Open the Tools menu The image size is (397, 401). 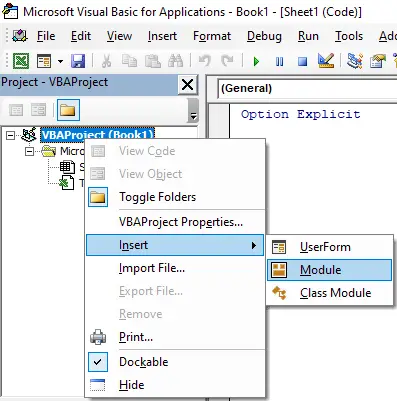[349, 36]
